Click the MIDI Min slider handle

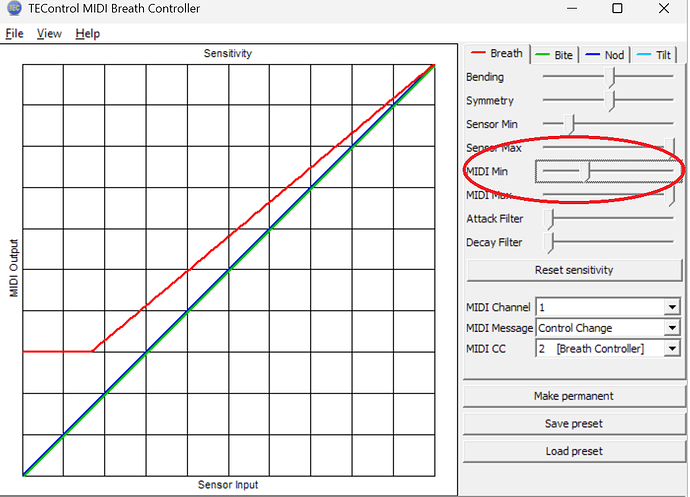tap(585, 172)
